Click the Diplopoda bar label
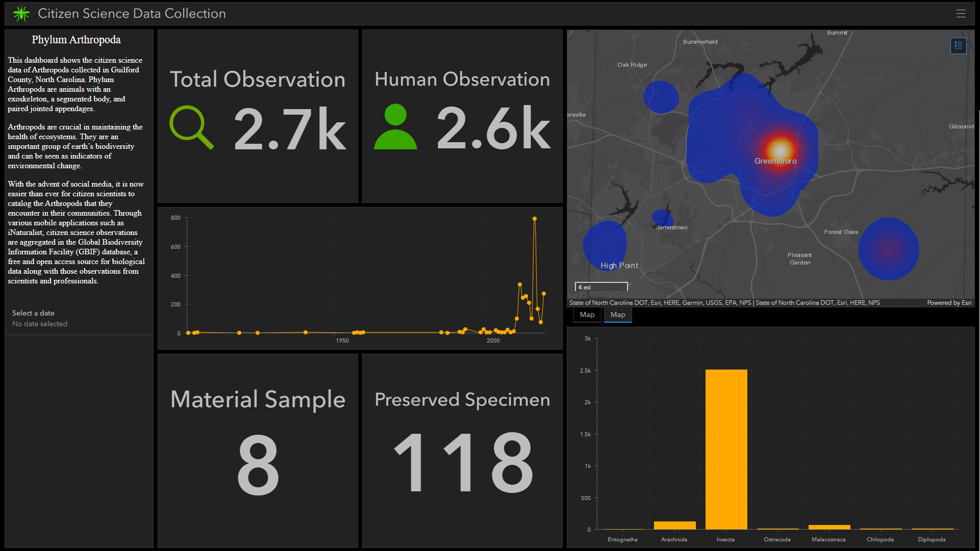 [x=932, y=539]
